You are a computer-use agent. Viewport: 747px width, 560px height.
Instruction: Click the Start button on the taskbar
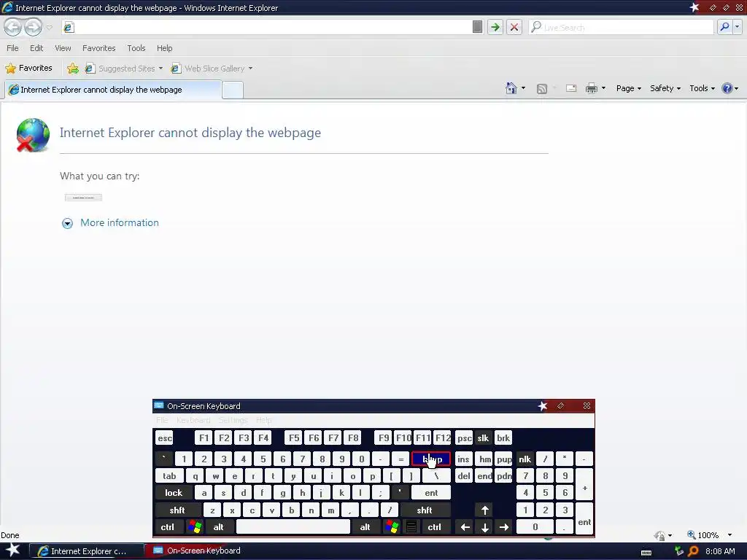click(13, 551)
